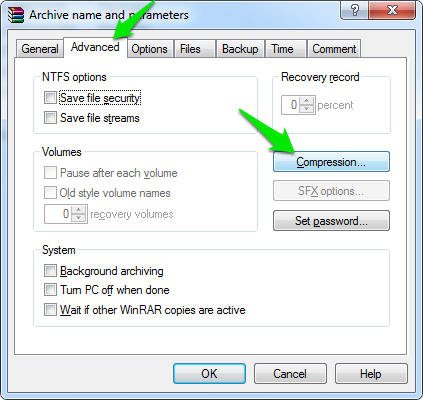
Task: Toggle Wait if other WinRAR copies are active
Action: [50, 309]
